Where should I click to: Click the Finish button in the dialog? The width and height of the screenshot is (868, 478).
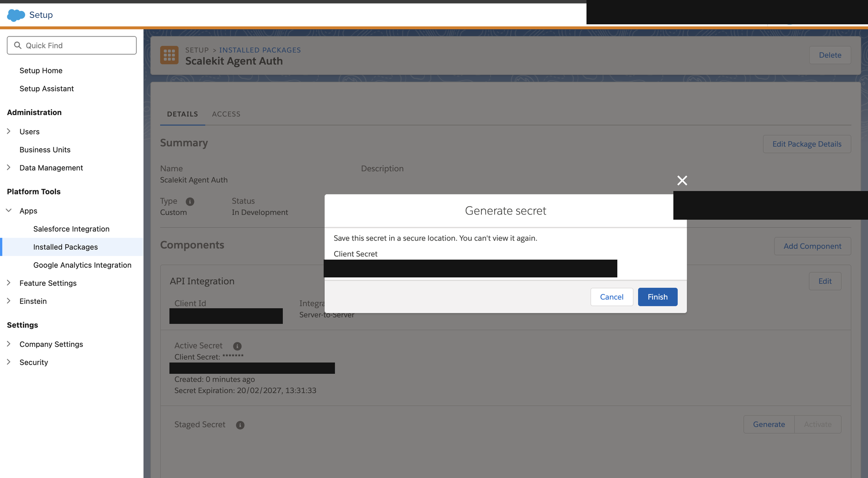click(x=658, y=297)
